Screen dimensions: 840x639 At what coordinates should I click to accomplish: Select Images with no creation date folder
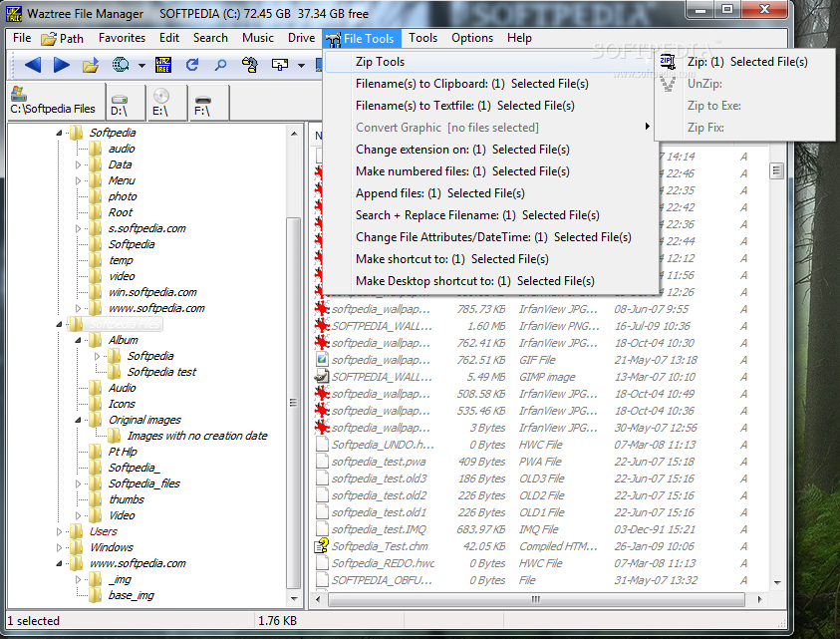[197, 436]
